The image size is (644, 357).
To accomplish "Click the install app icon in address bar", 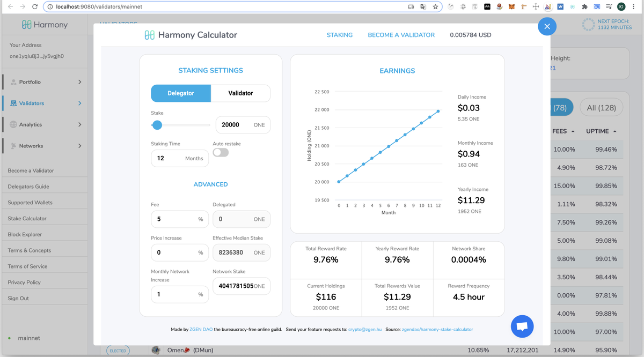I will 411,7.
